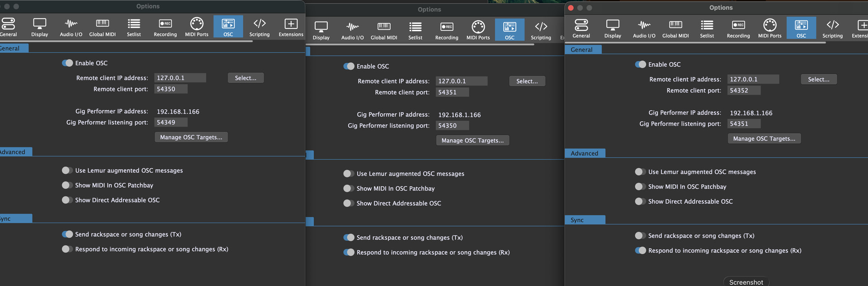Screen dimensions: 868x286
Task: Click Display icon in the middle Options window
Action: tap(321, 30)
